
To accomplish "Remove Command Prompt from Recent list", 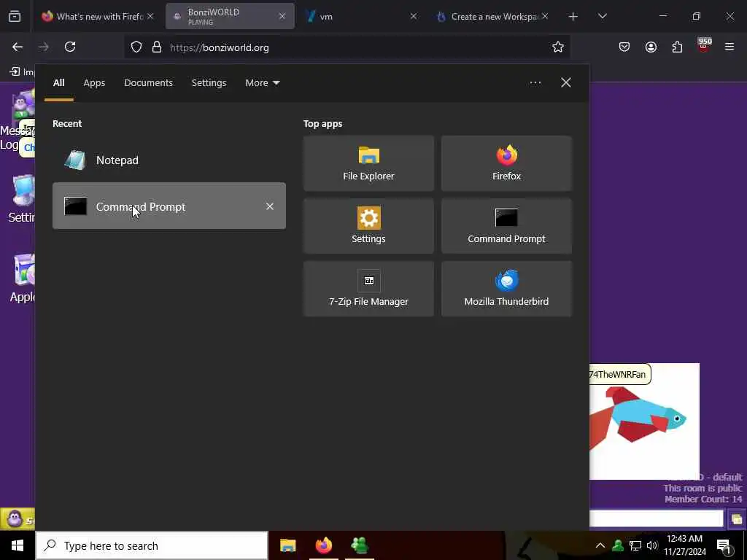I will point(270,206).
